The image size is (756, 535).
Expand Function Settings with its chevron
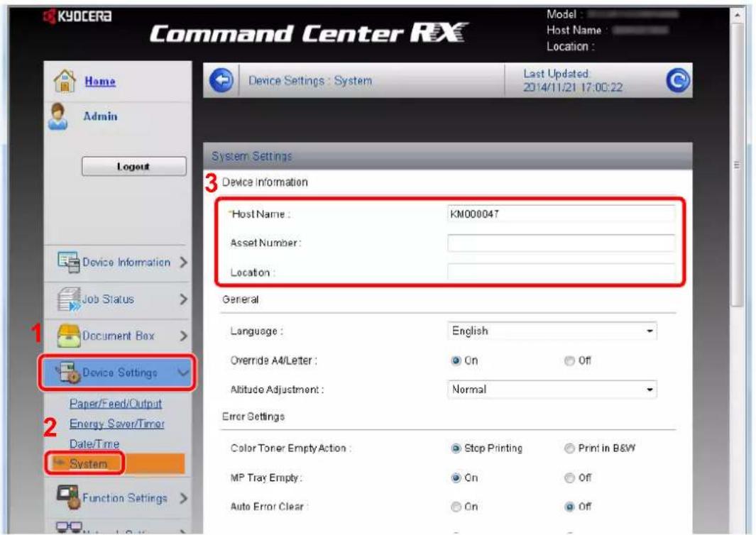tap(183, 498)
